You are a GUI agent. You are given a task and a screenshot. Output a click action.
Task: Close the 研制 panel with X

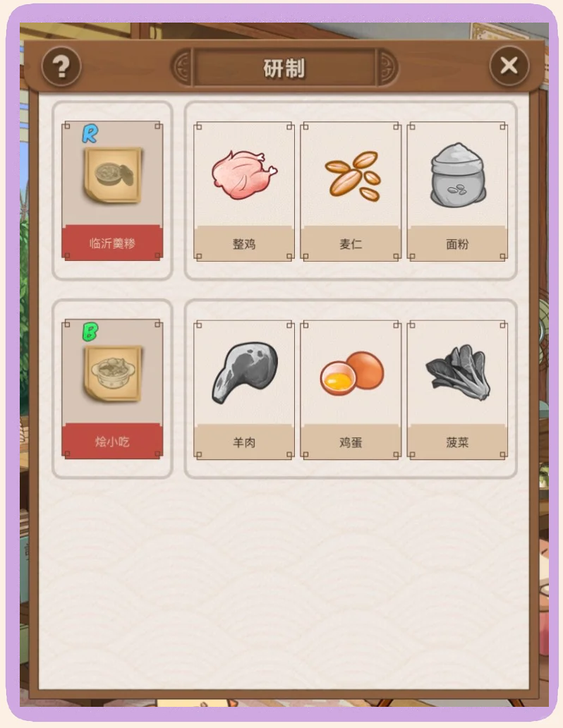point(509,66)
